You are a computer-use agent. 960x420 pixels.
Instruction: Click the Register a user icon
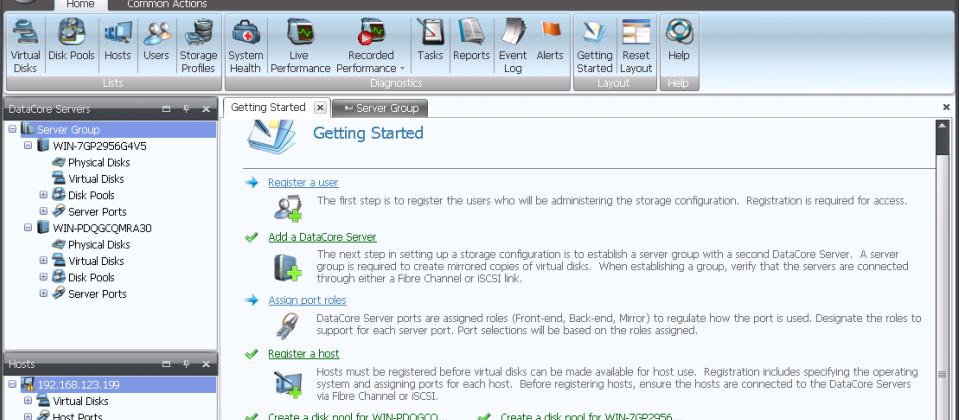coord(288,208)
